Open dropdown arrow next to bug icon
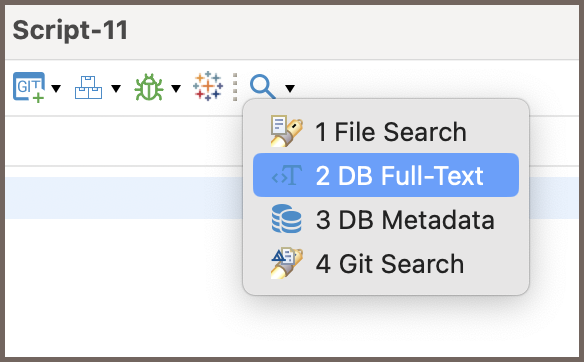 [x=176, y=88]
